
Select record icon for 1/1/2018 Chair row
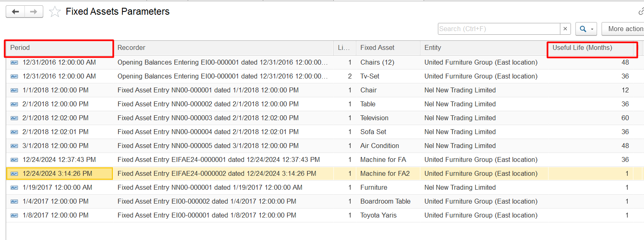click(x=14, y=90)
